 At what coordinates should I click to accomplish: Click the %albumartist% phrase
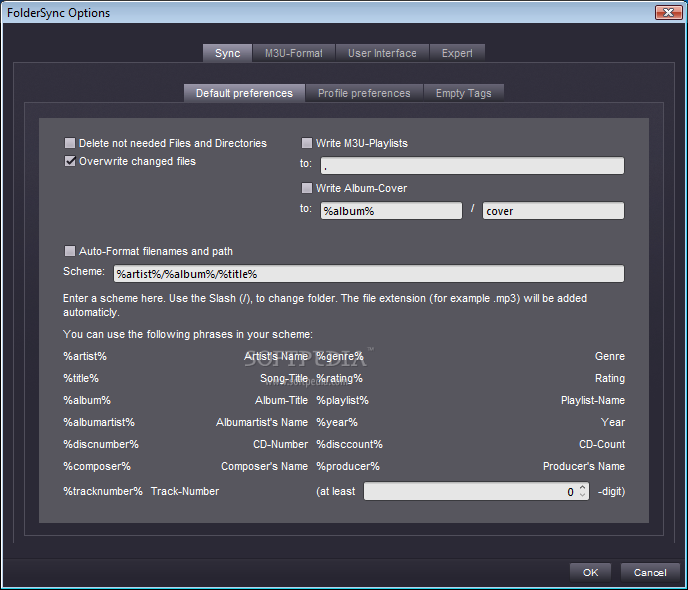pos(99,422)
